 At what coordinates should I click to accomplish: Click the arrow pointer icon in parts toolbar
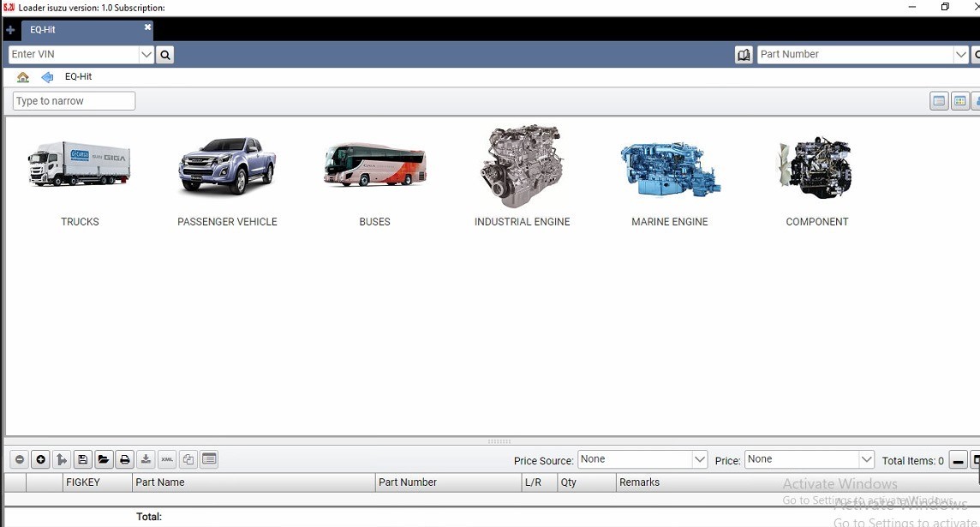pos(62,459)
